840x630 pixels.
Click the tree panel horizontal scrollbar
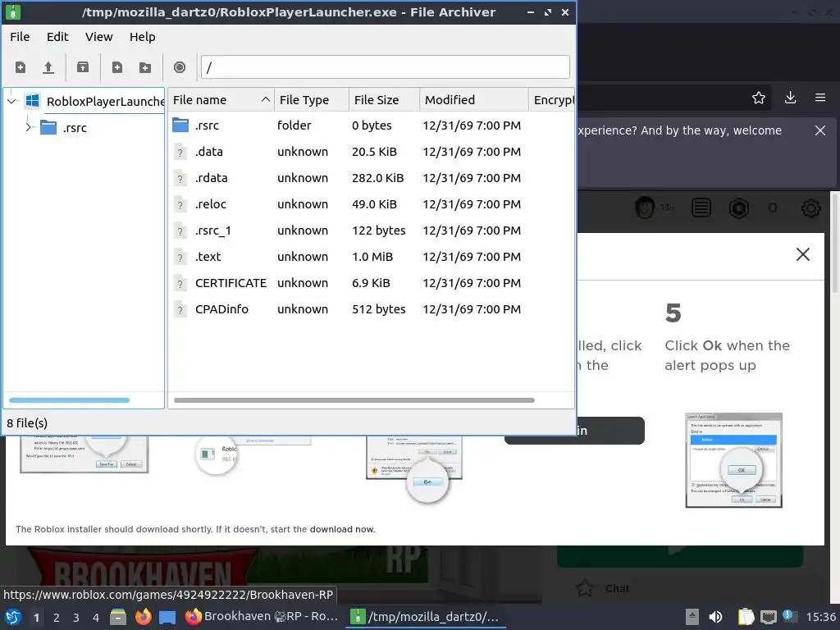pyautogui.click(x=69, y=400)
